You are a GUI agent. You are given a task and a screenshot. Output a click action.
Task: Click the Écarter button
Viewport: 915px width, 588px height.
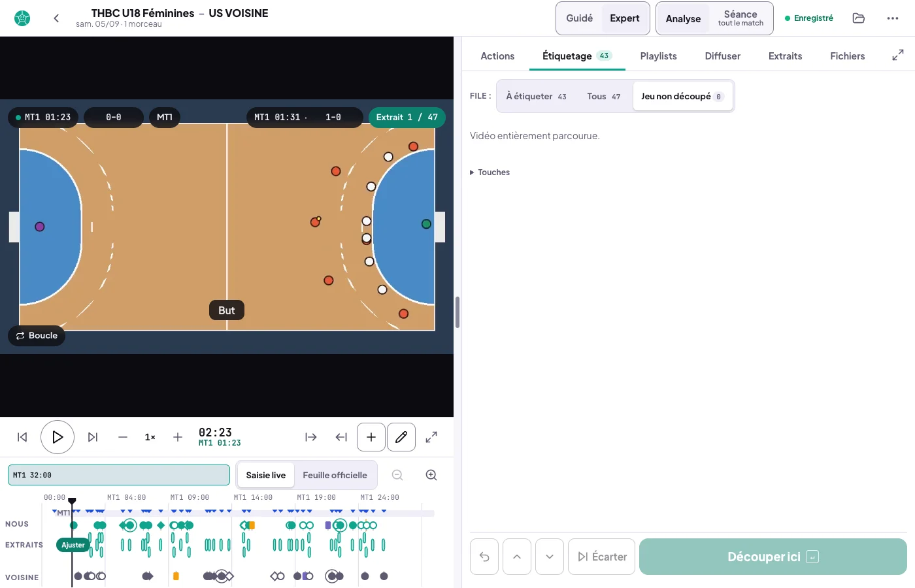point(602,557)
